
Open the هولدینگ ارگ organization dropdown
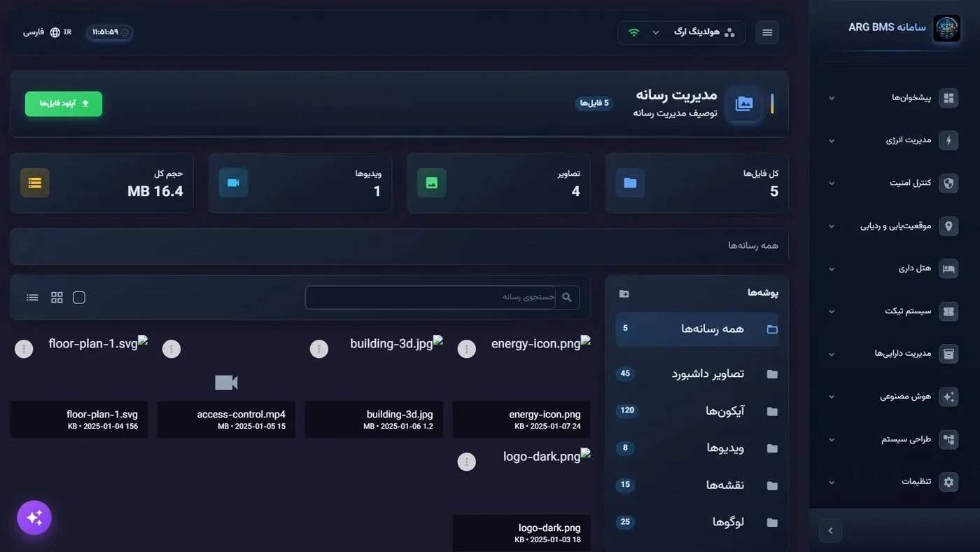coord(682,32)
